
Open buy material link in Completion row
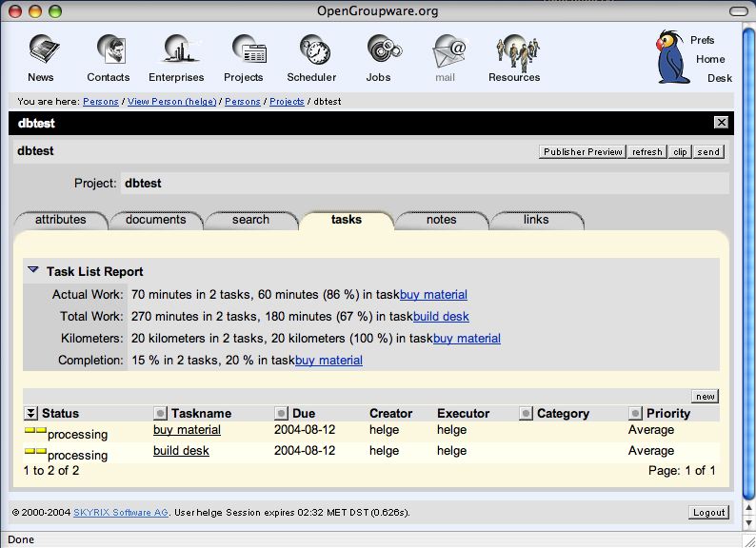coord(328,360)
